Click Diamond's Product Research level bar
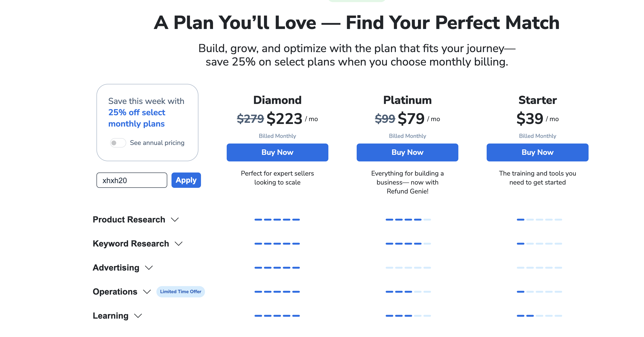This screenshot has height=337, width=644. pyautogui.click(x=277, y=220)
